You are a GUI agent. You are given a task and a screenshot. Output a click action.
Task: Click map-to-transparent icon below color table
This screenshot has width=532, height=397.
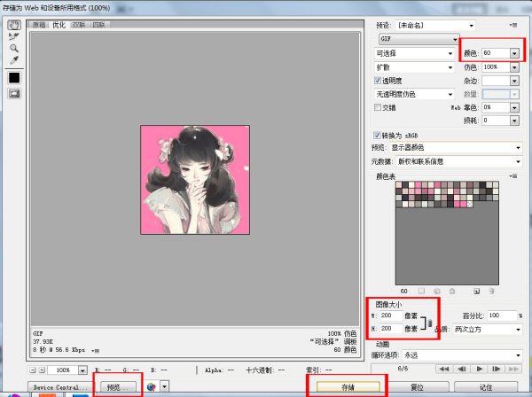(421, 292)
